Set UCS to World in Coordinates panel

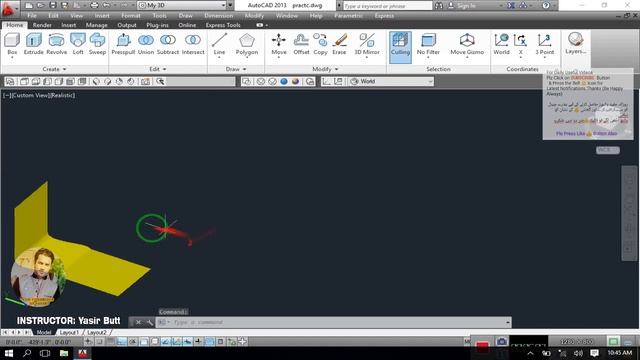(501, 44)
